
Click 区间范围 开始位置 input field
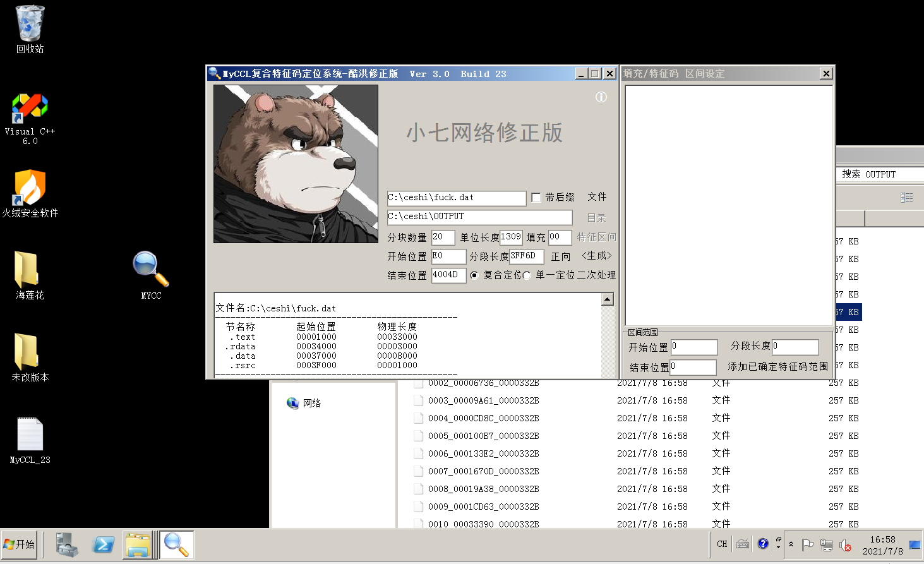(694, 347)
